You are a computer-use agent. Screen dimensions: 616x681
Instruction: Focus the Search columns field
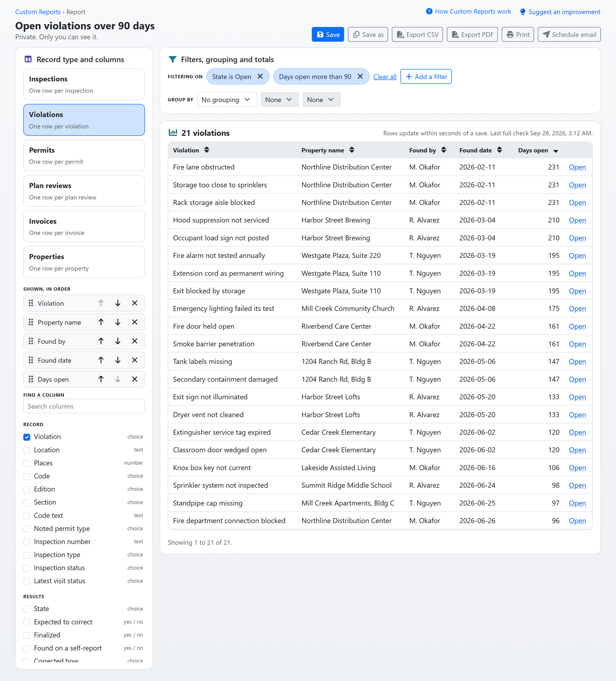pyautogui.click(x=84, y=406)
